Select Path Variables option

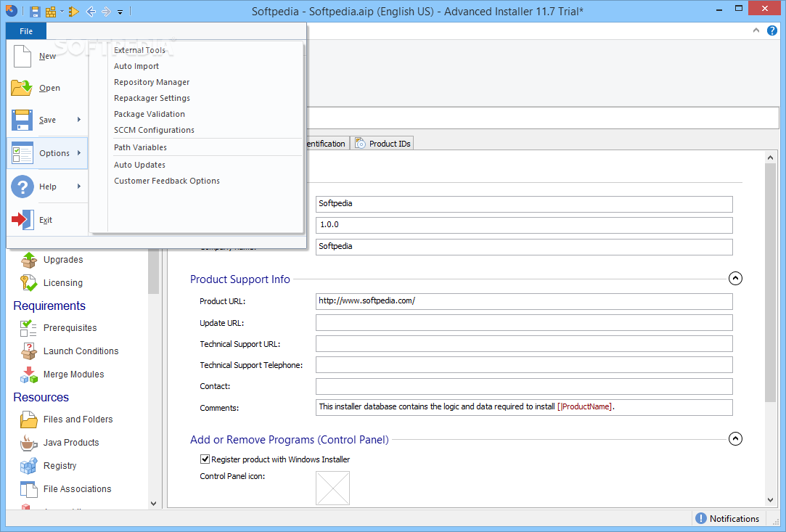[140, 147]
